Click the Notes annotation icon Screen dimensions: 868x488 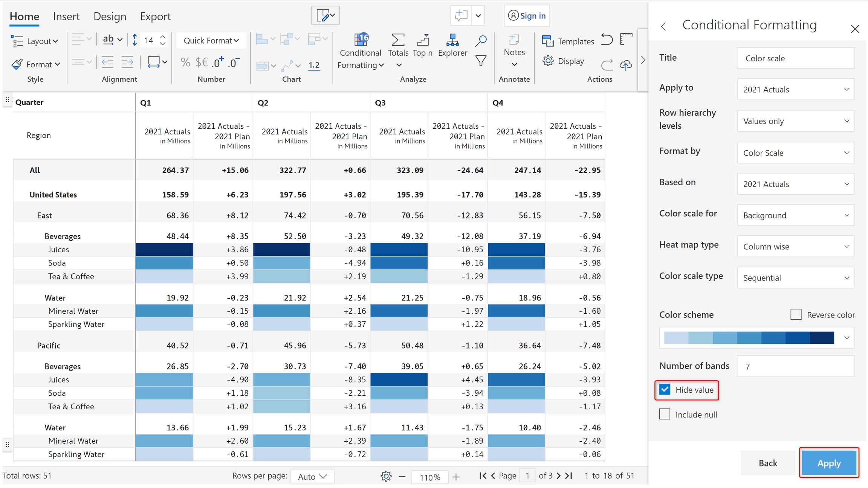pos(514,40)
